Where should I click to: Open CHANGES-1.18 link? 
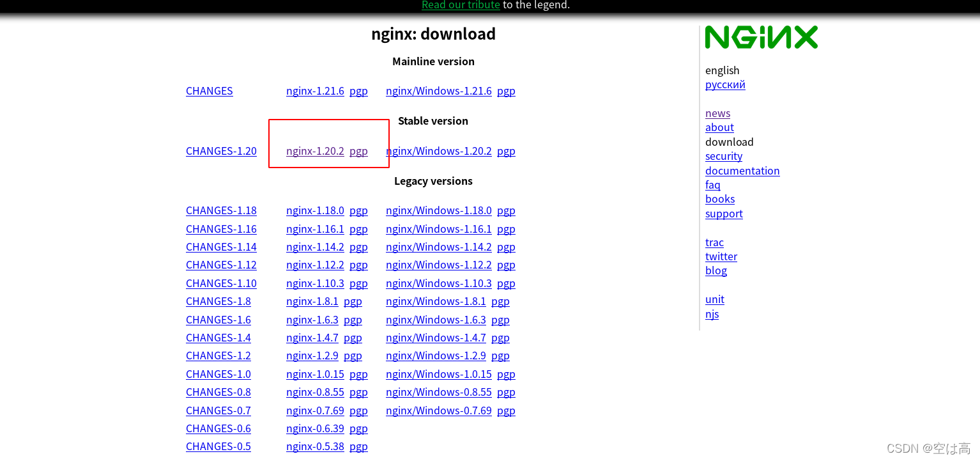point(221,210)
